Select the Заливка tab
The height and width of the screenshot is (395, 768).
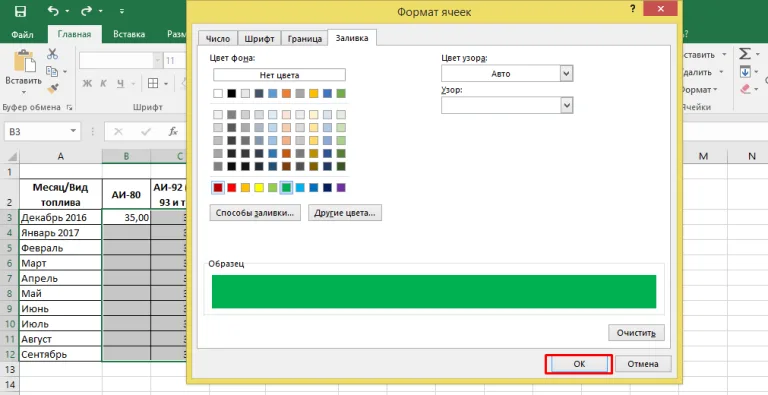tap(352, 38)
